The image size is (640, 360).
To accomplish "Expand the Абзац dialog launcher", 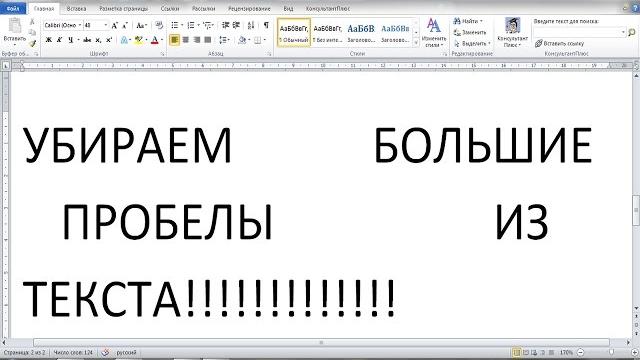I will (x=270, y=54).
